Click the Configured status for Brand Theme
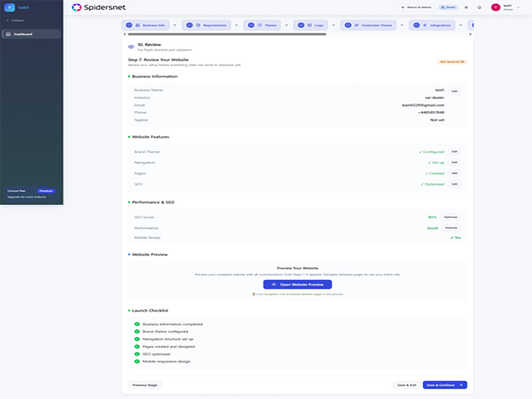This screenshot has height=399, width=532. point(431,152)
